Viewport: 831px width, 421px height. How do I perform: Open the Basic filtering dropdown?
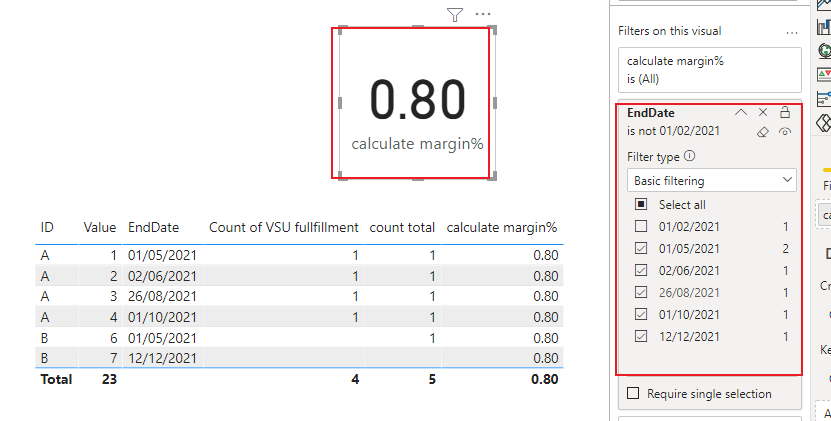coord(711,180)
